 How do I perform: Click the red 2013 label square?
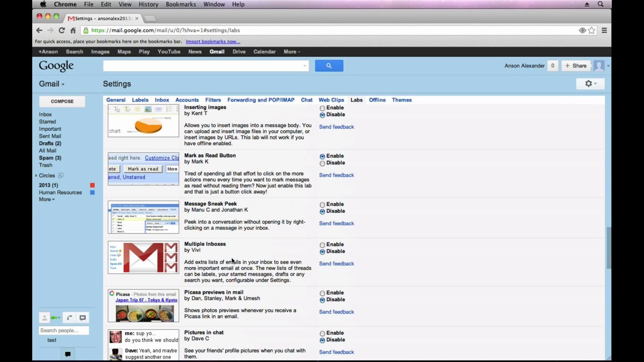point(92,186)
